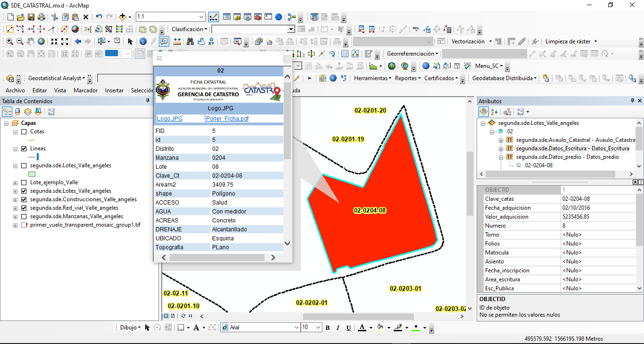Toggle the Cotas layer checkbox
644x344 pixels.
pyautogui.click(x=24, y=132)
